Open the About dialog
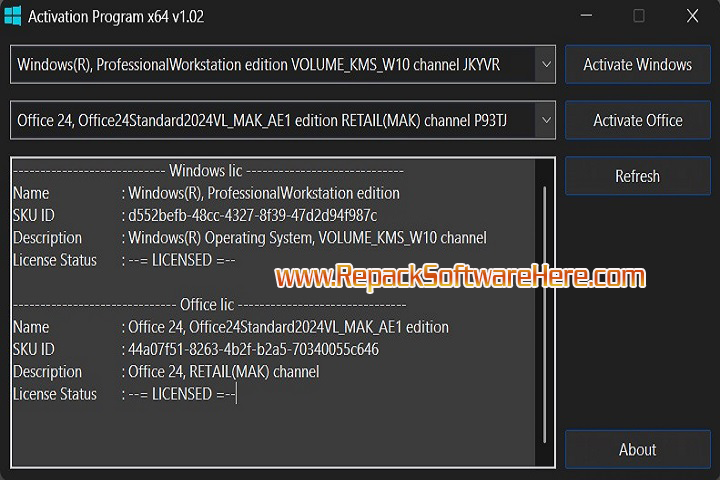Viewport: 720px width, 480px height. tap(637, 450)
